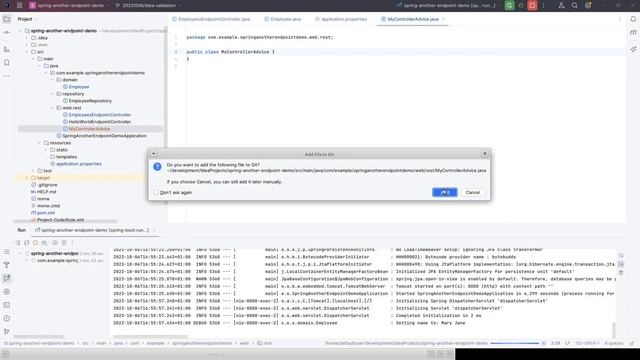Open the Project view dropdown
Screen dimensions: 640x360
(x=27, y=19)
